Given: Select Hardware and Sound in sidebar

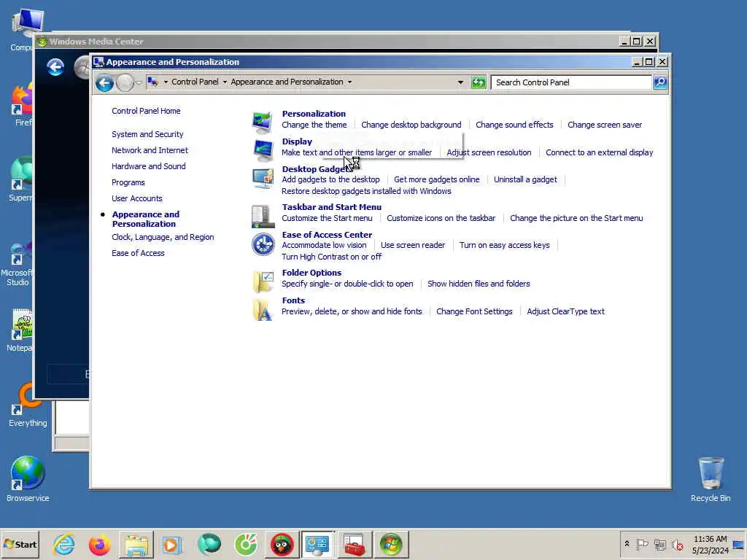Looking at the screenshot, I should (148, 166).
